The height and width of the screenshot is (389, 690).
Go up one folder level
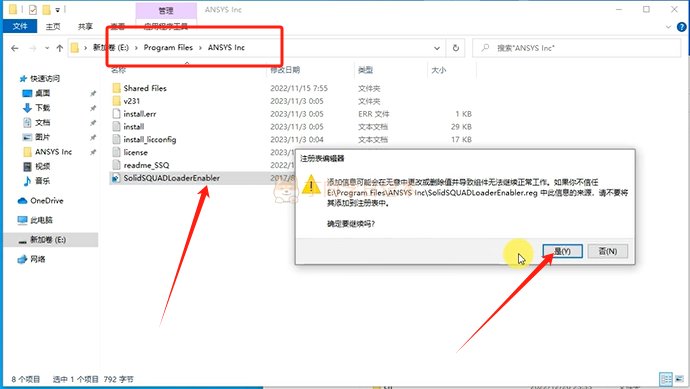pos(59,48)
